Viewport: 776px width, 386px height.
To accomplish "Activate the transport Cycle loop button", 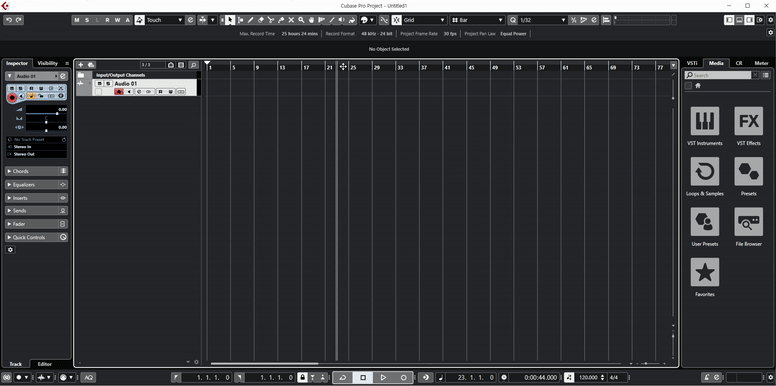I will [x=342, y=377].
